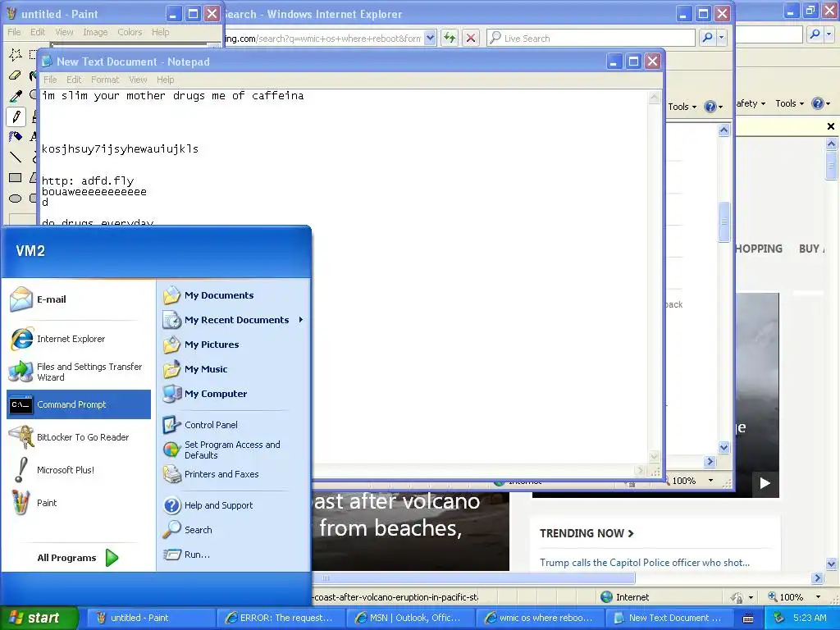Viewport: 840px width, 630px height.
Task: Launch Microsoft Plus! from Start menu
Action: click(78, 470)
